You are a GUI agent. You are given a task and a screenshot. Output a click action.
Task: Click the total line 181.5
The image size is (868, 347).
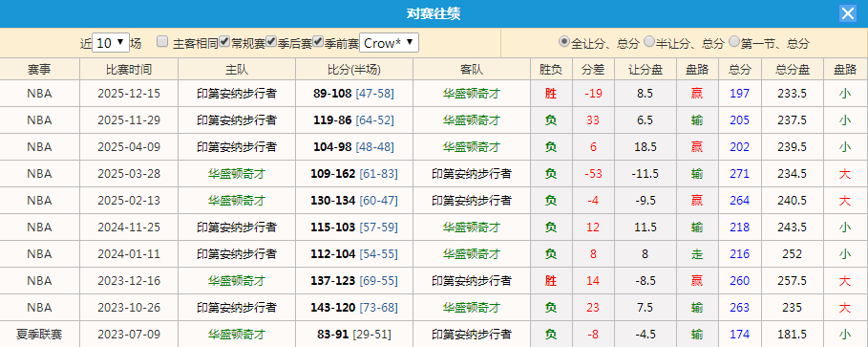tap(793, 335)
